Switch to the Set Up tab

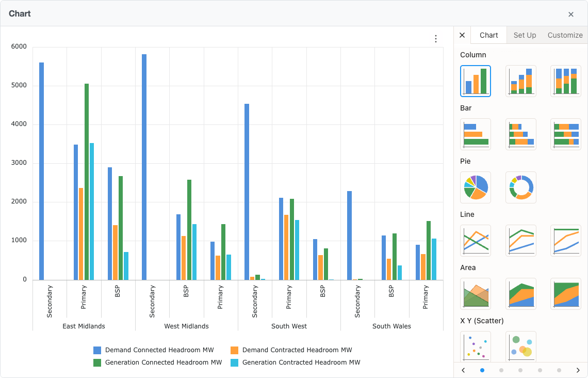click(x=525, y=35)
